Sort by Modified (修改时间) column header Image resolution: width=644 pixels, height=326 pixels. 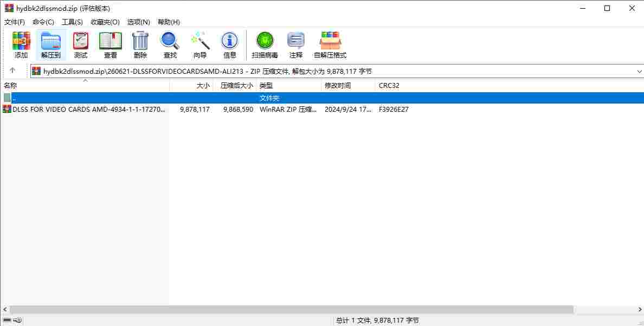(348, 86)
